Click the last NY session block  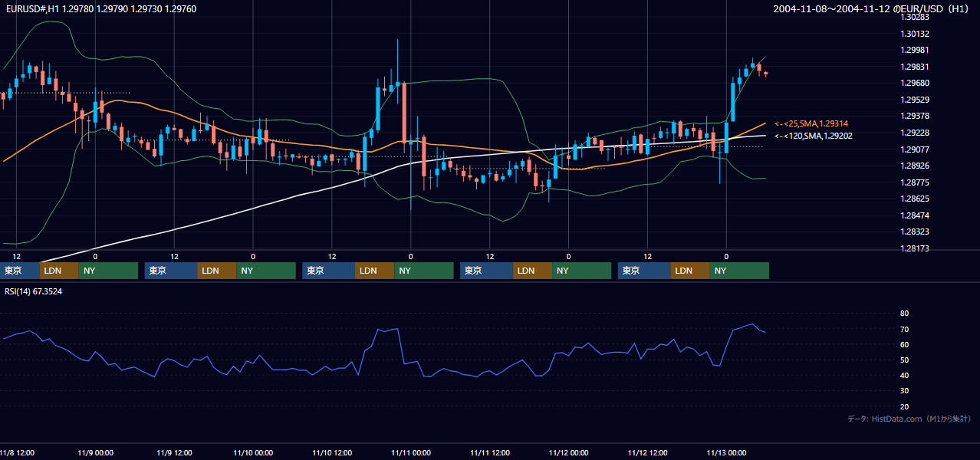[x=739, y=271]
